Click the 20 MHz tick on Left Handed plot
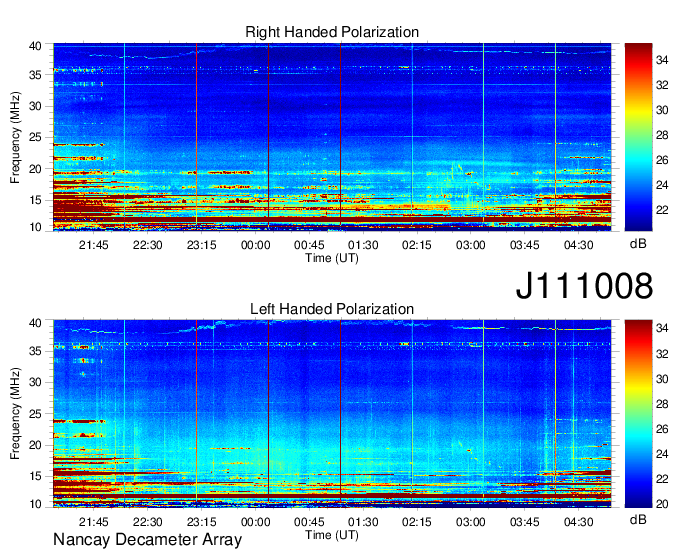The width and height of the screenshot is (680, 552). coord(35,445)
